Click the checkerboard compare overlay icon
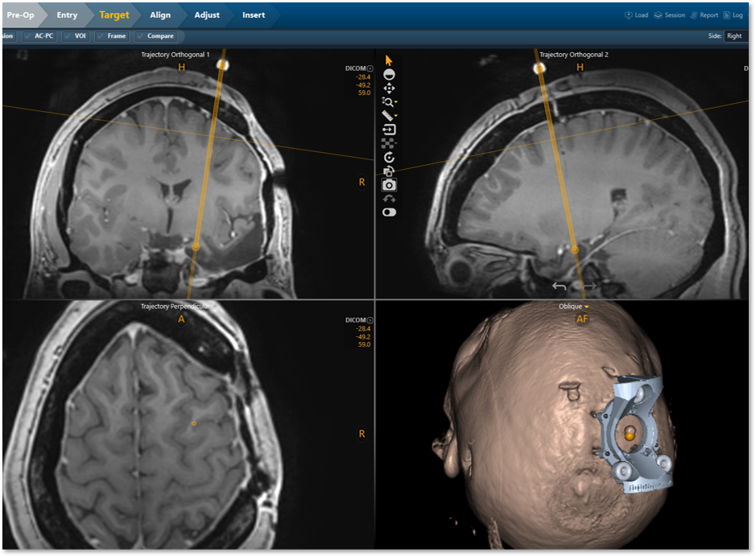 387,143
